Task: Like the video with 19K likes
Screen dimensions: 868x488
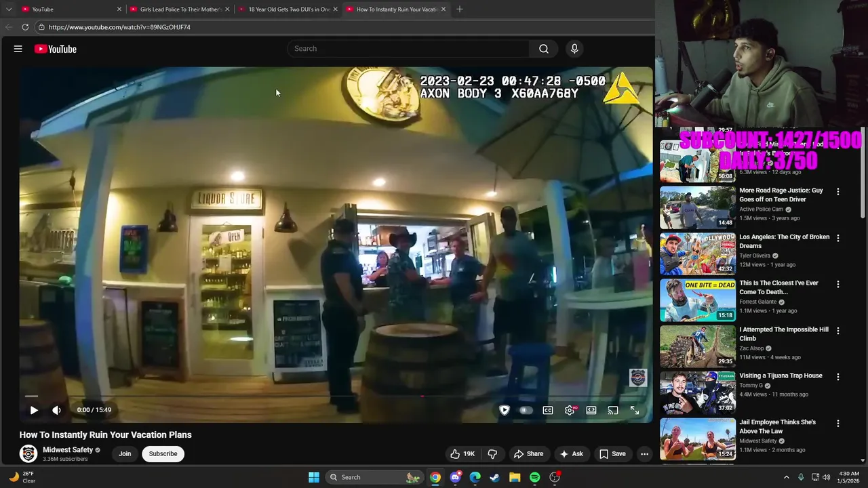Action: point(462,454)
